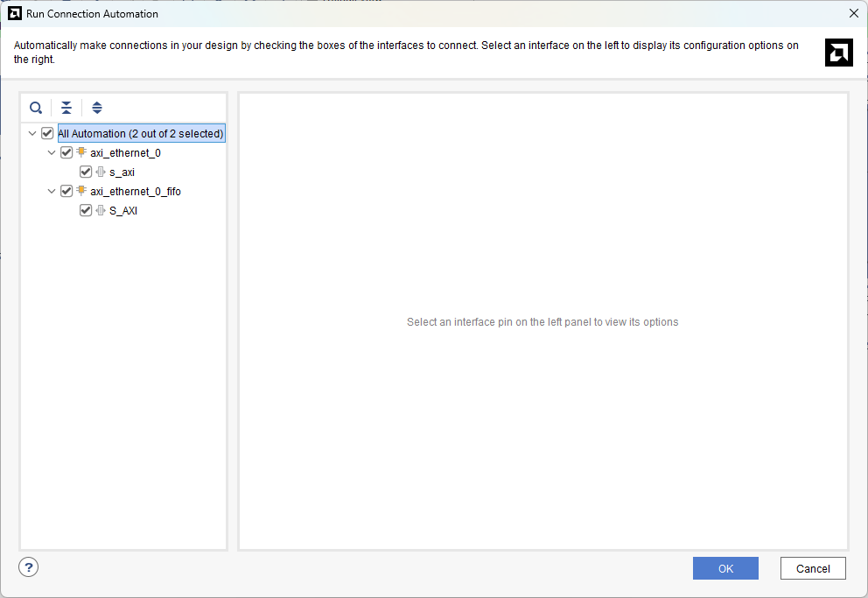Toggle the axi_ethernet_0 checkbox
The height and width of the screenshot is (598, 868).
[66, 152]
